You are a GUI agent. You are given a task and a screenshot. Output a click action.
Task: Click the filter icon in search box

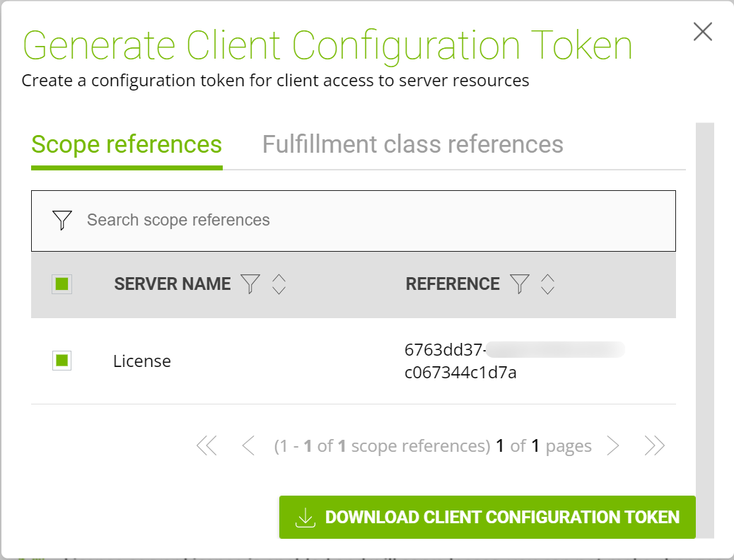coord(62,220)
